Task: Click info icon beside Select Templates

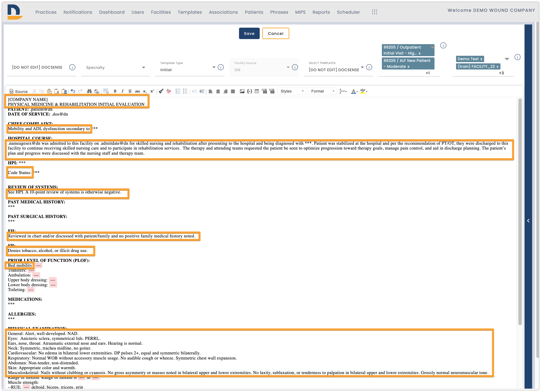Action: point(369,67)
